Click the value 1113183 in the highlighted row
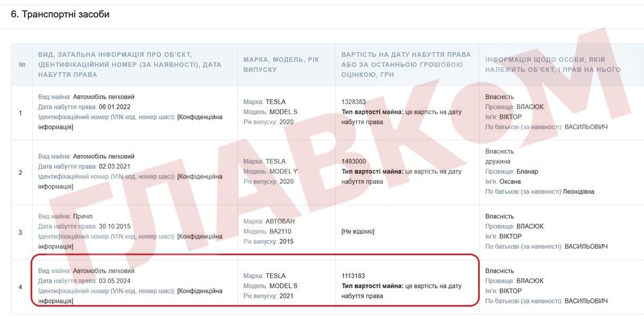This screenshot has width=644, height=319. 353,276
